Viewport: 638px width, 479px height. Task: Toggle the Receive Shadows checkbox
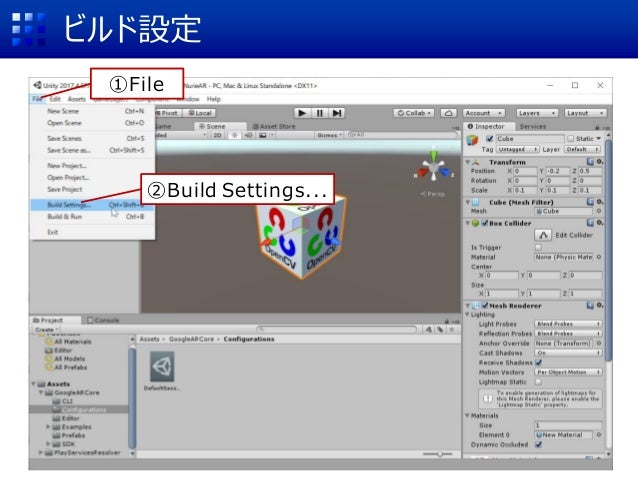pos(539,362)
